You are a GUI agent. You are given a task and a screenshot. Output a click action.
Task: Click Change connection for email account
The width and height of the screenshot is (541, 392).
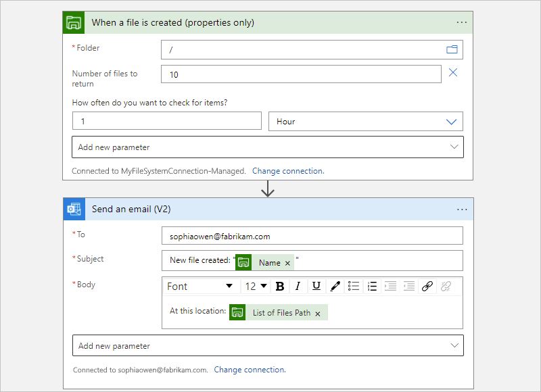[250, 370]
